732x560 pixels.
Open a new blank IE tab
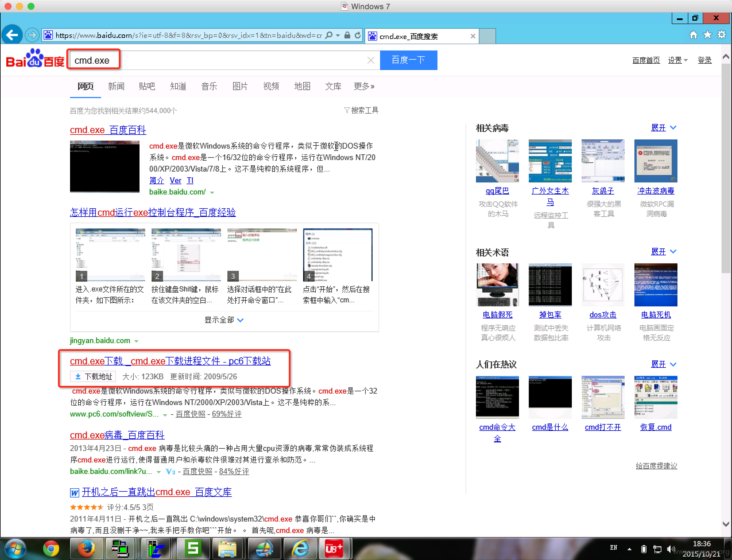487,36
